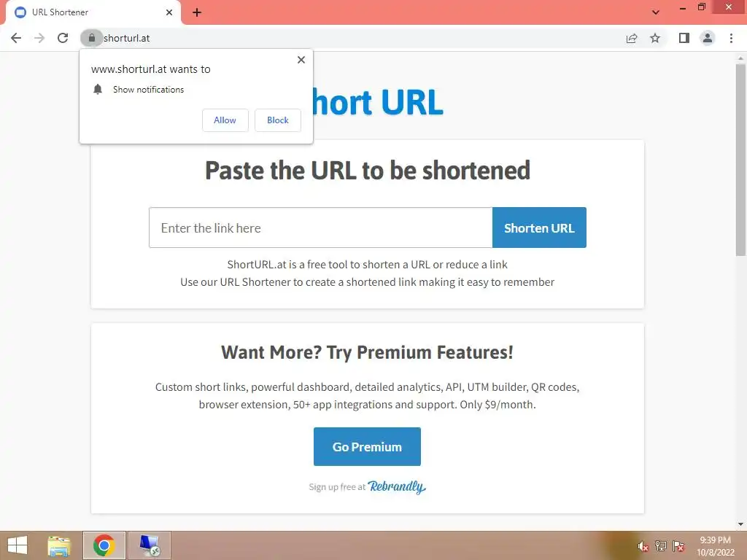Click the taskbar clock showing 9:39 PM
Viewport: 747px width, 560px height.
716,546
